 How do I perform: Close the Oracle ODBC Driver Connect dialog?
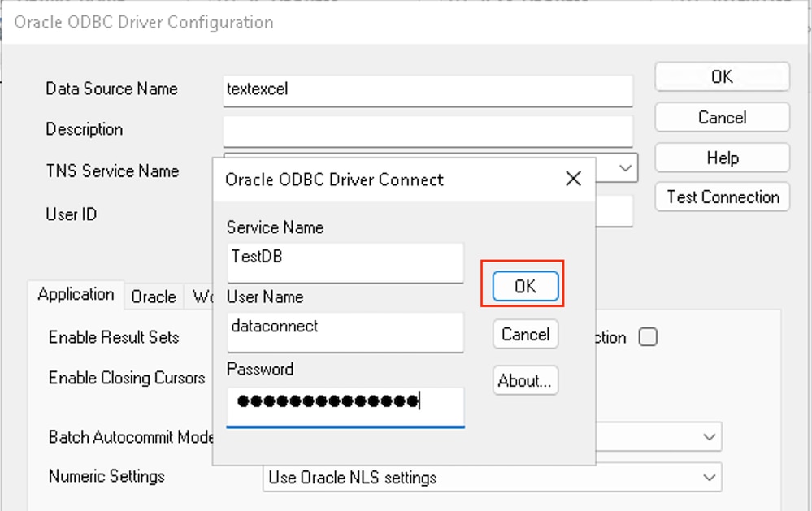click(x=573, y=180)
